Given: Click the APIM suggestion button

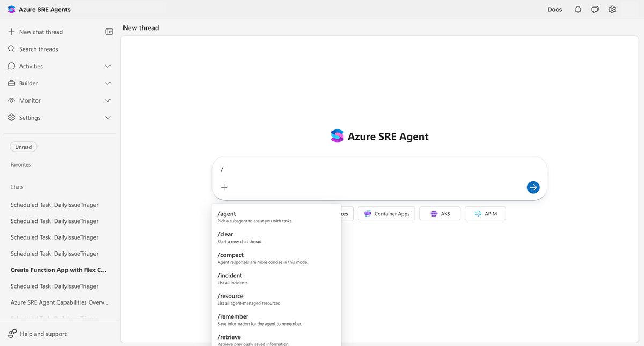Looking at the screenshot, I should click(x=485, y=214).
